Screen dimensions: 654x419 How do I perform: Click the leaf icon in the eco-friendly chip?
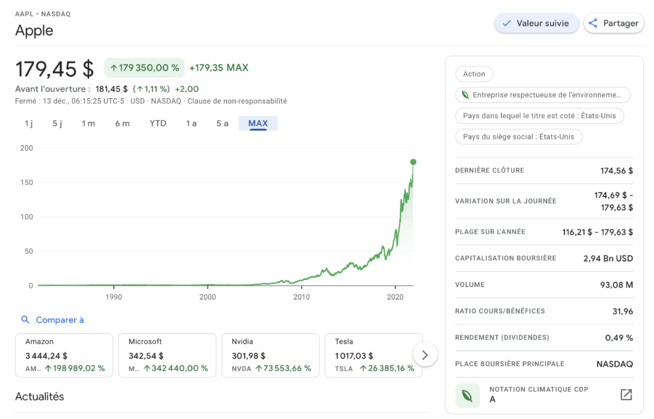coord(465,95)
